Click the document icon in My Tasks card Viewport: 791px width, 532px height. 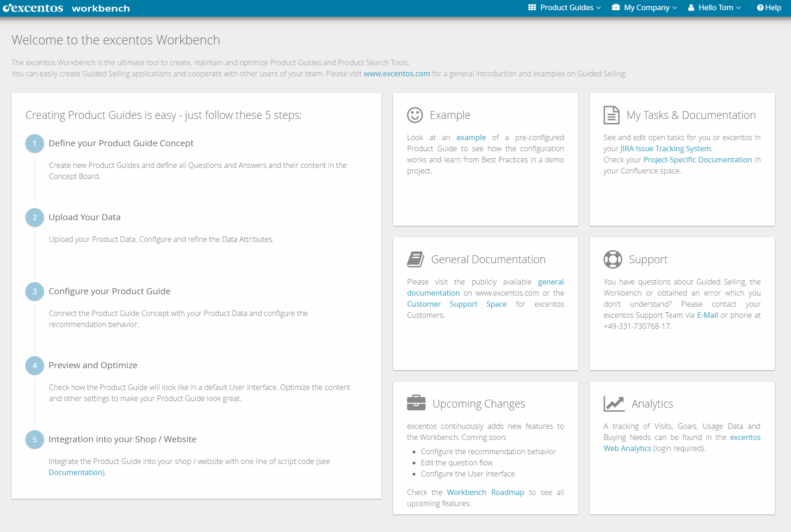[x=612, y=115]
